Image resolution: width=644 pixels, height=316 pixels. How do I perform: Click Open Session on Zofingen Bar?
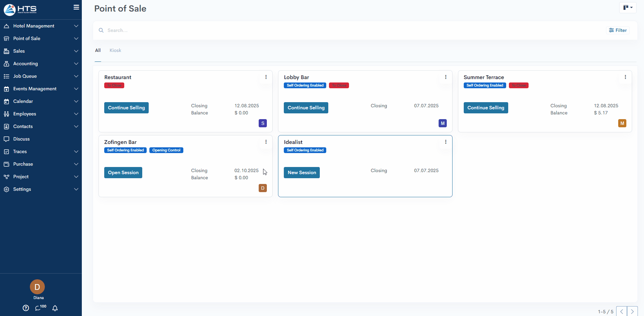(x=123, y=172)
